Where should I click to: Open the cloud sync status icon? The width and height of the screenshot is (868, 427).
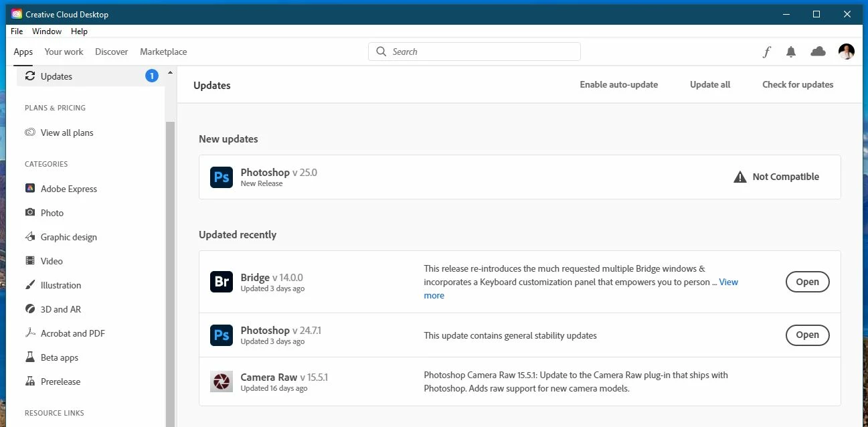tap(818, 52)
